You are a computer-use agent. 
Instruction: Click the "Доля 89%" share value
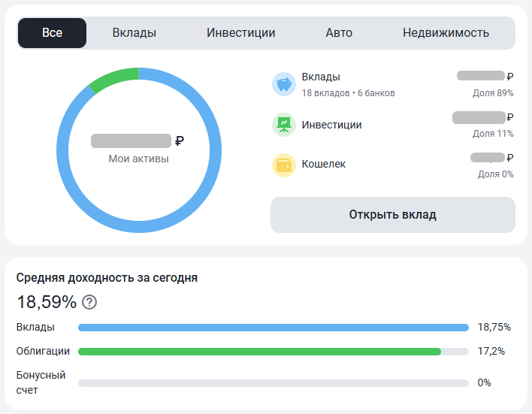click(493, 93)
